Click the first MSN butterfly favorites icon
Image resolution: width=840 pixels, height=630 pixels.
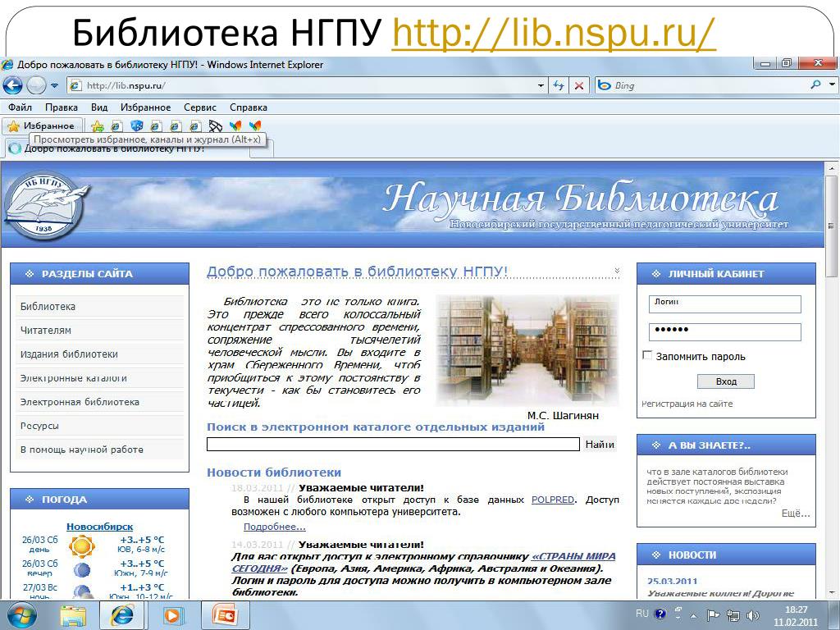tap(235, 126)
